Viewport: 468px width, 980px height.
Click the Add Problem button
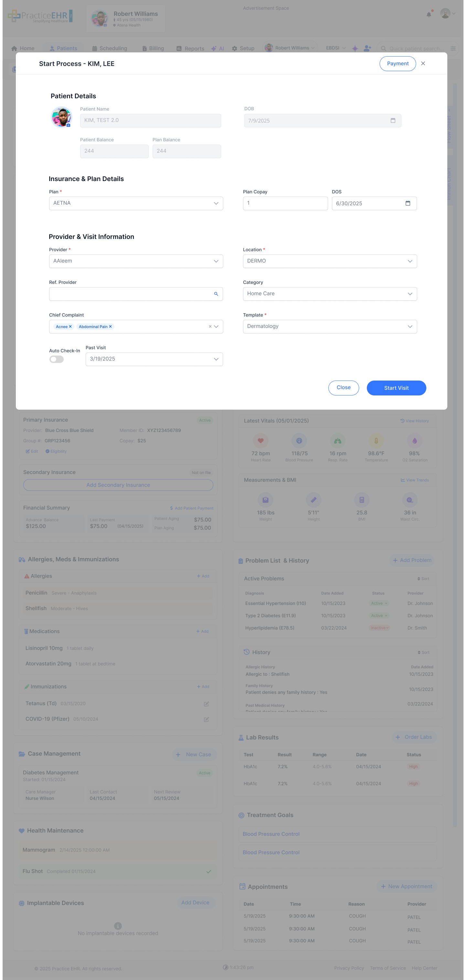click(412, 560)
